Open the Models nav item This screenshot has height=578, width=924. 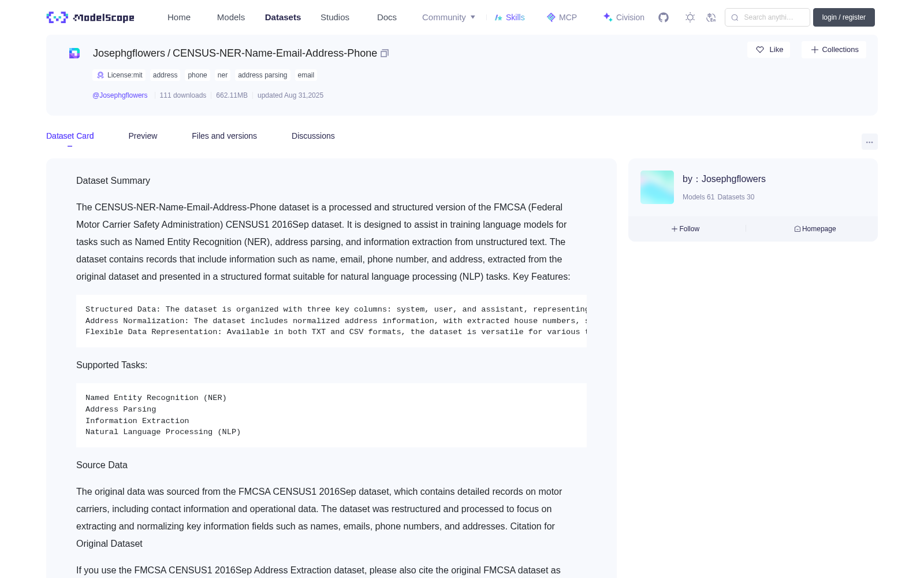231,17
